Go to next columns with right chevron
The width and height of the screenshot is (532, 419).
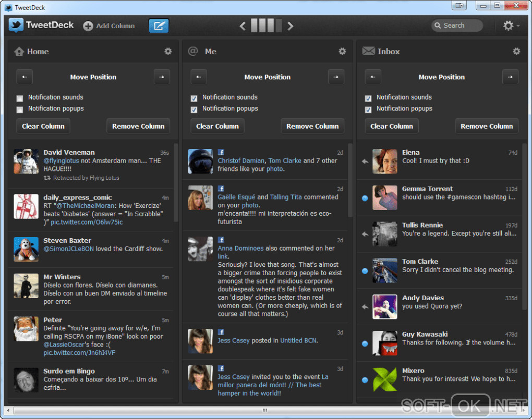[290, 26]
